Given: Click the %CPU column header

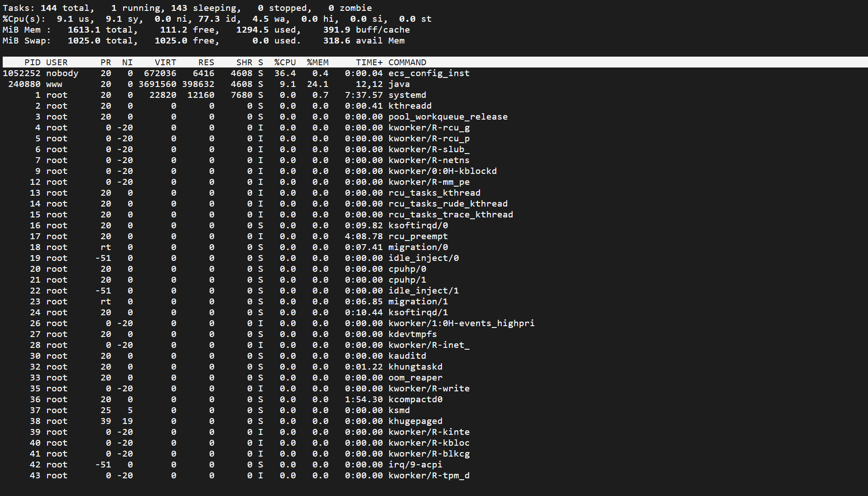Looking at the screenshot, I should [x=285, y=63].
